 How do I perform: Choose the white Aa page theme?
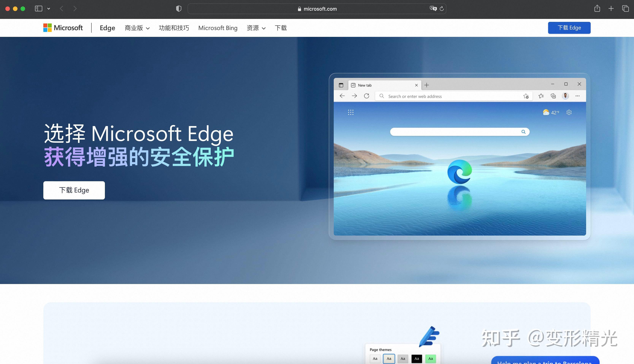[375, 359]
